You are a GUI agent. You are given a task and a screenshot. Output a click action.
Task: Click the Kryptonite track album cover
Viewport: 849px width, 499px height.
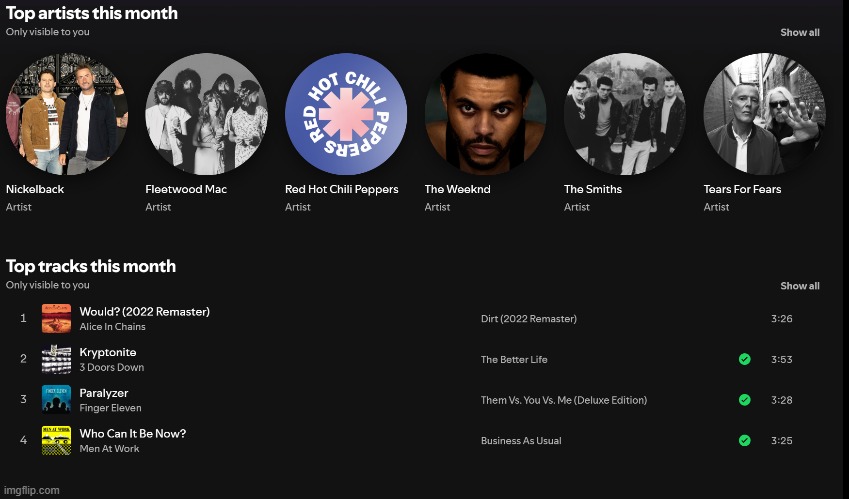[x=56, y=359]
